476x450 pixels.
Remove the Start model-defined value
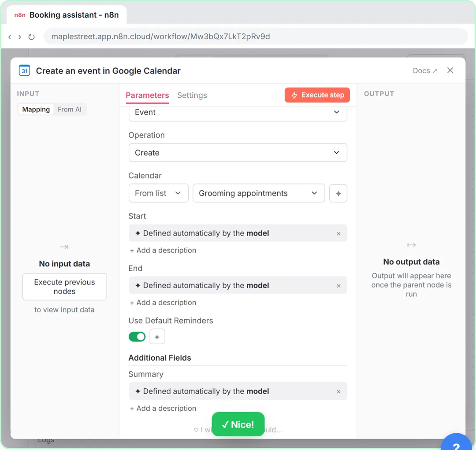(338, 233)
